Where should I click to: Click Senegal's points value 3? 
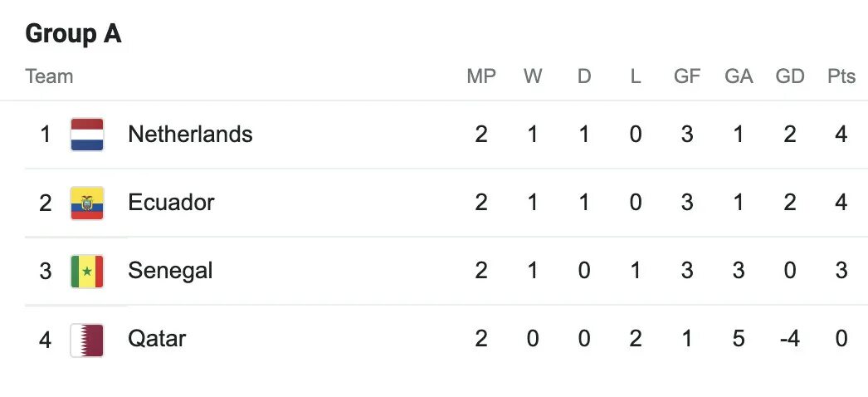[x=841, y=270]
